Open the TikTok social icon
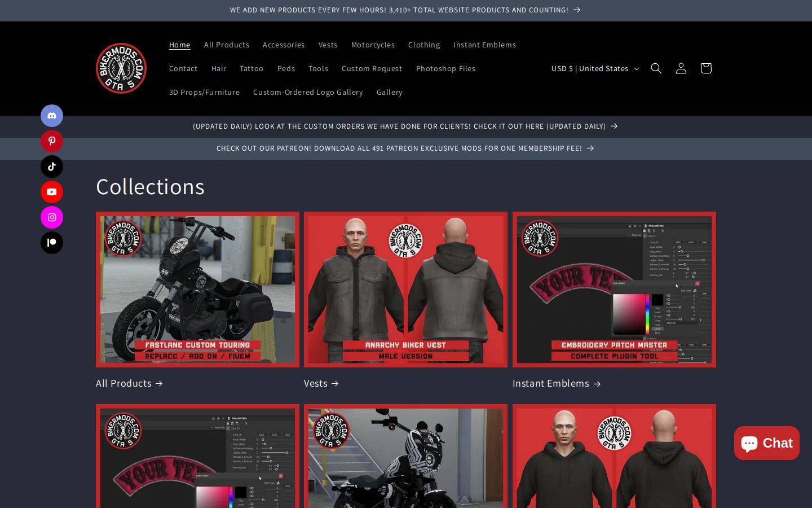Screen dimensions: 812x508 pos(52,167)
